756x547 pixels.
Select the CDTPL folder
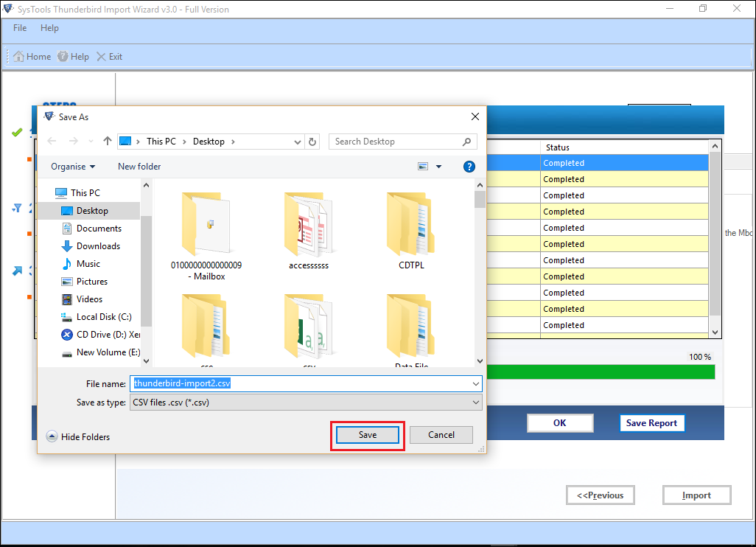411,231
